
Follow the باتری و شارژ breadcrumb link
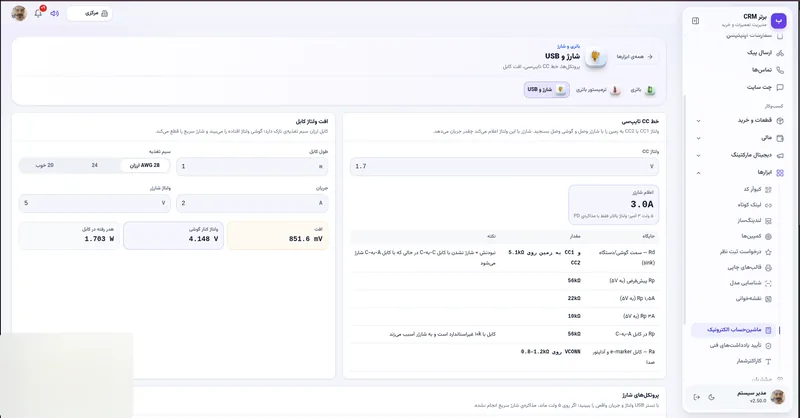[x=568, y=46]
